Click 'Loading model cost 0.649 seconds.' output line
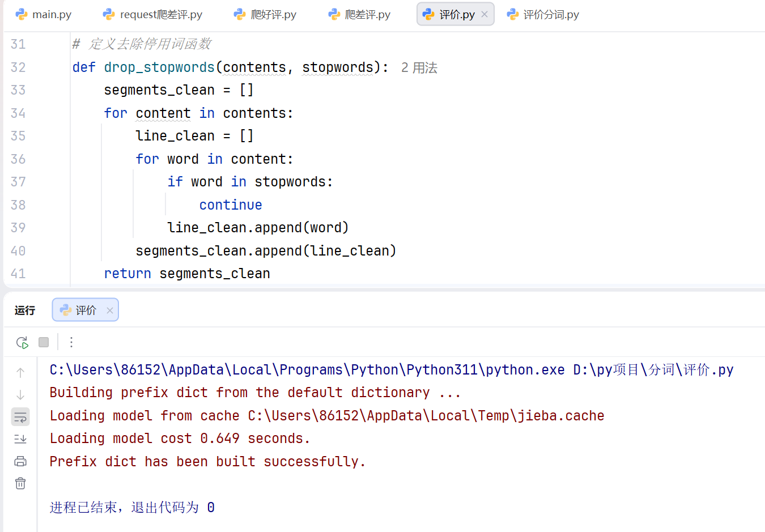The width and height of the screenshot is (765, 532). pyautogui.click(x=180, y=439)
